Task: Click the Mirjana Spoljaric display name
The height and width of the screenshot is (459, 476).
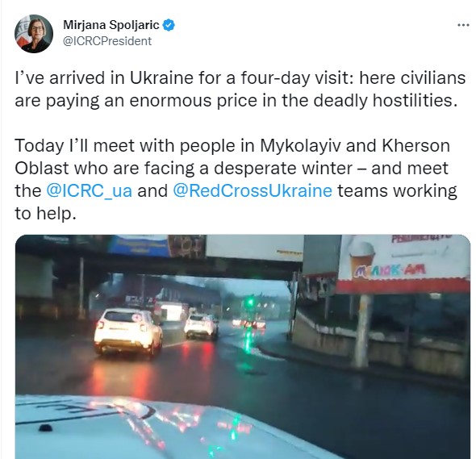Action: (x=111, y=25)
